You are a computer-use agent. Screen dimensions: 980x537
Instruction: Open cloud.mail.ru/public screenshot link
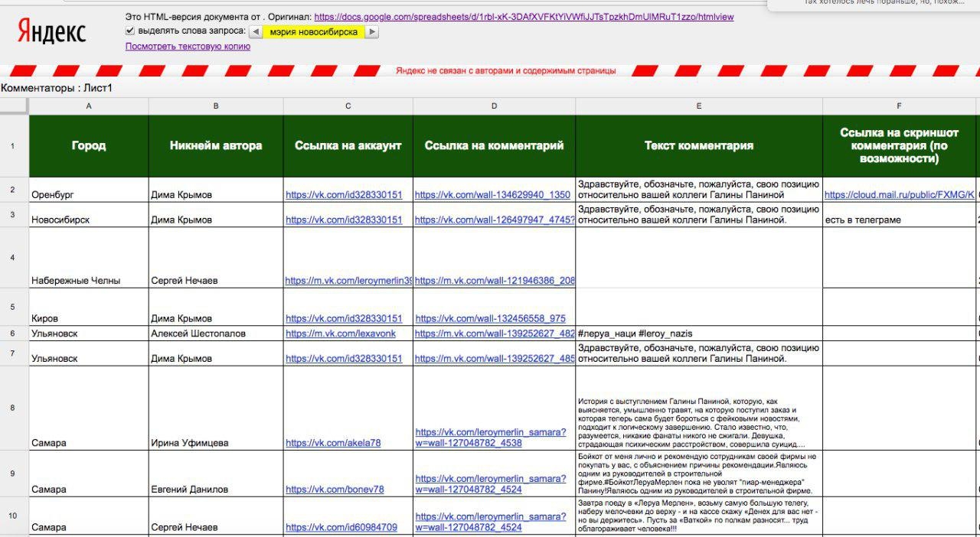pos(900,195)
